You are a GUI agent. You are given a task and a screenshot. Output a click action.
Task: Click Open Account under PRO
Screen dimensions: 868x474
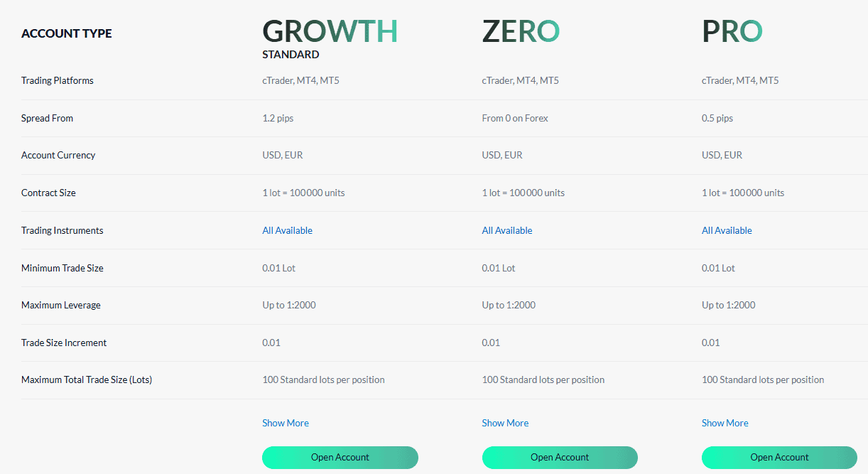(x=779, y=457)
